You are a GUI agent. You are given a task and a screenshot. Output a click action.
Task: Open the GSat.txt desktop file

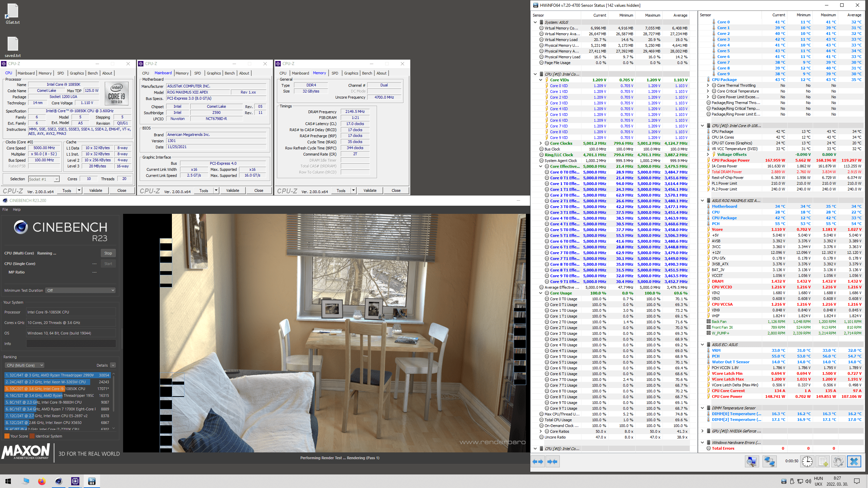tap(13, 14)
